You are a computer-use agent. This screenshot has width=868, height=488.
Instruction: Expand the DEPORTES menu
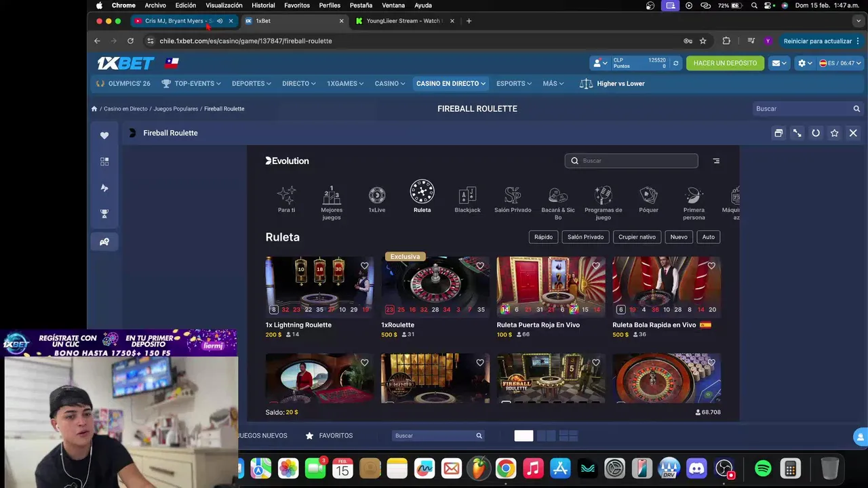[252, 83]
